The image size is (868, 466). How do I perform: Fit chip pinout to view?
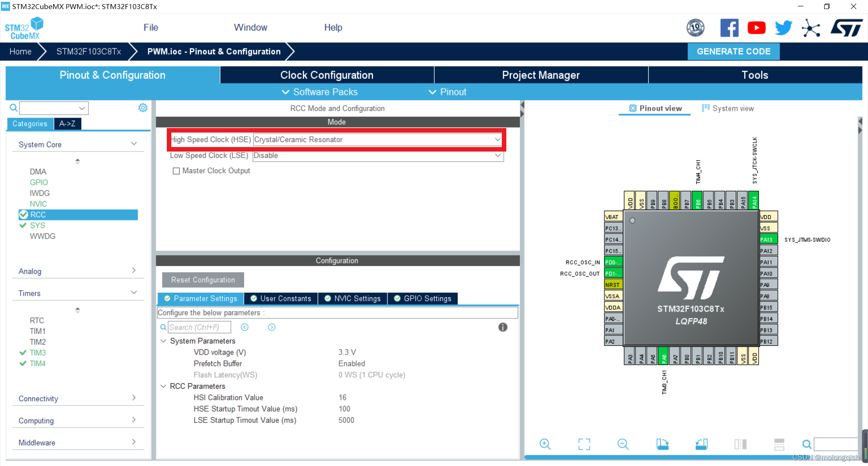584,444
